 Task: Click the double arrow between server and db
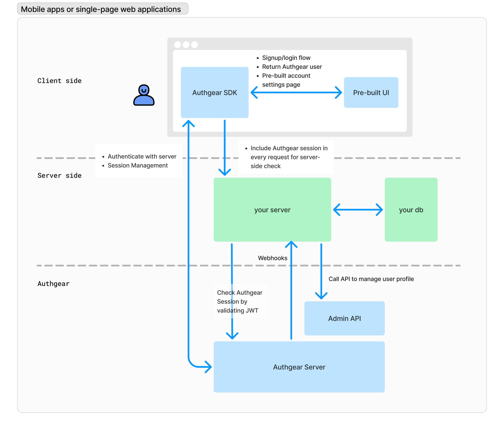358,210
